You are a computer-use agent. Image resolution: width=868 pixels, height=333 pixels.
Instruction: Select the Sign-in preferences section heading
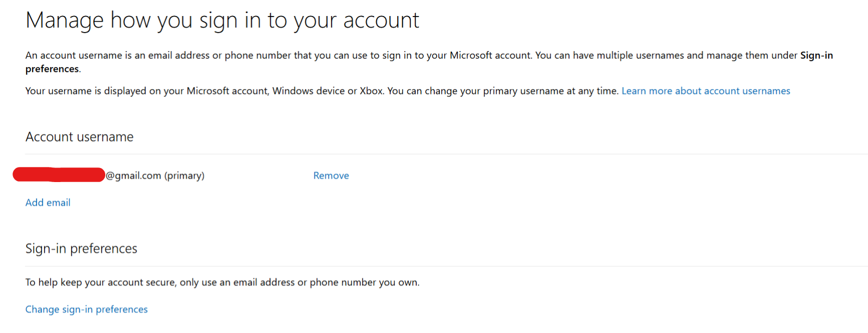coord(81,249)
